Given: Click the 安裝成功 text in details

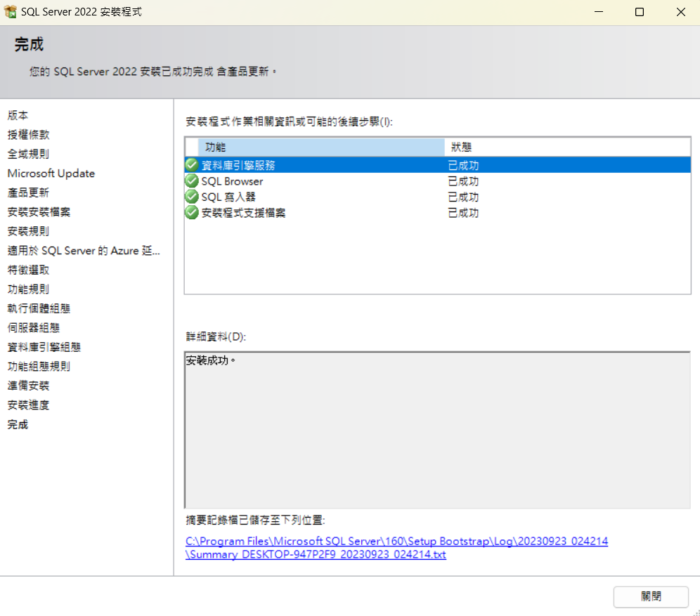Looking at the screenshot, I should click(x=210, y=360).
